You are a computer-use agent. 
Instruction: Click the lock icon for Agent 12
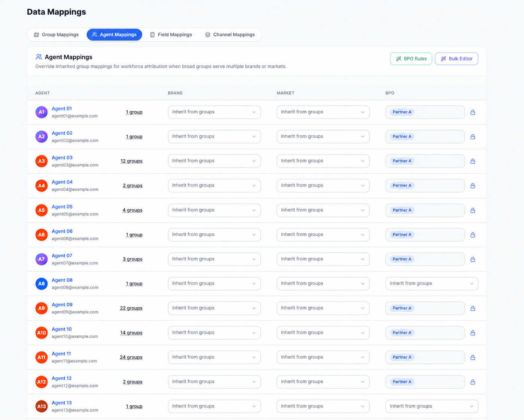473,382
